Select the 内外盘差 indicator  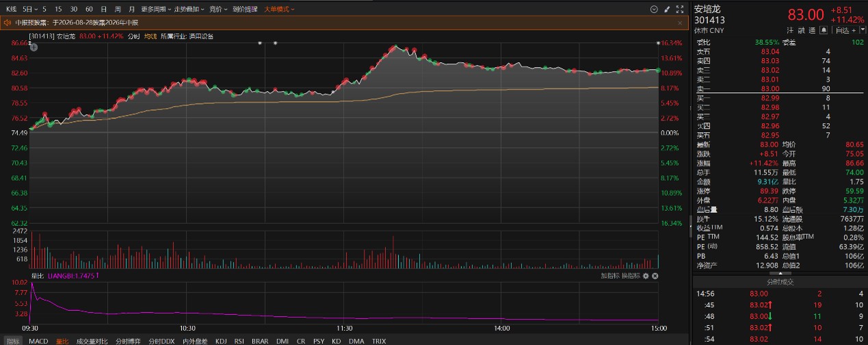coord(194,340)
